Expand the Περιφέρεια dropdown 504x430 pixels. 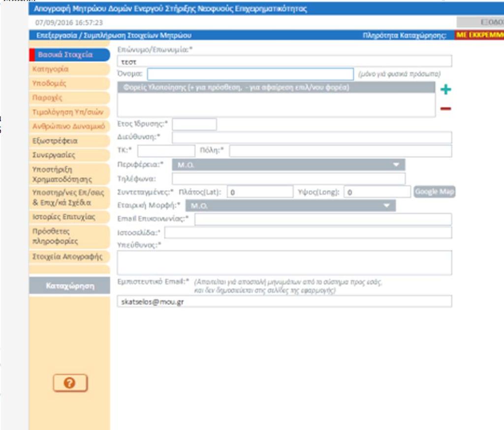(x=288, y=165)
